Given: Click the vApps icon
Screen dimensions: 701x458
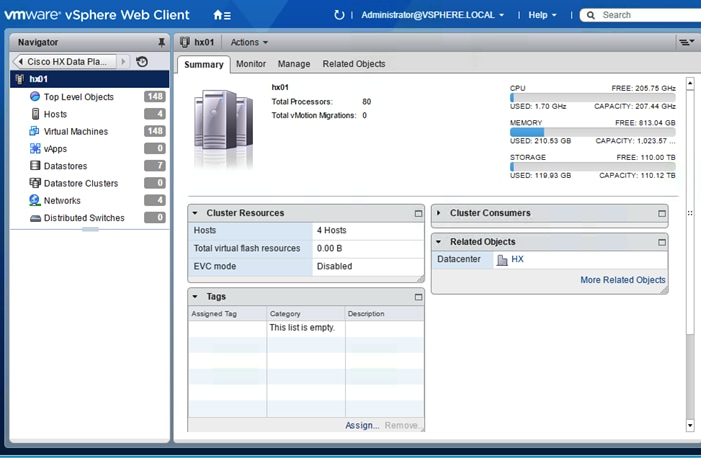Looking at the screenshot, I should (34, 148).
